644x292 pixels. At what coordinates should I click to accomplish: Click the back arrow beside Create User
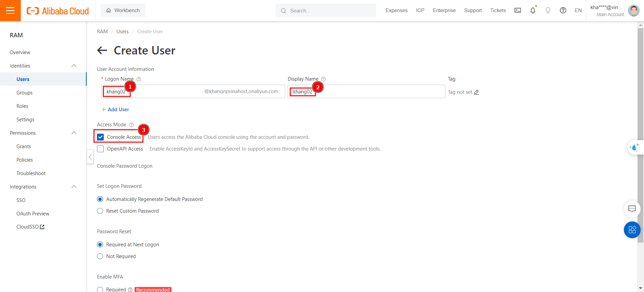[x=102, y=50]
